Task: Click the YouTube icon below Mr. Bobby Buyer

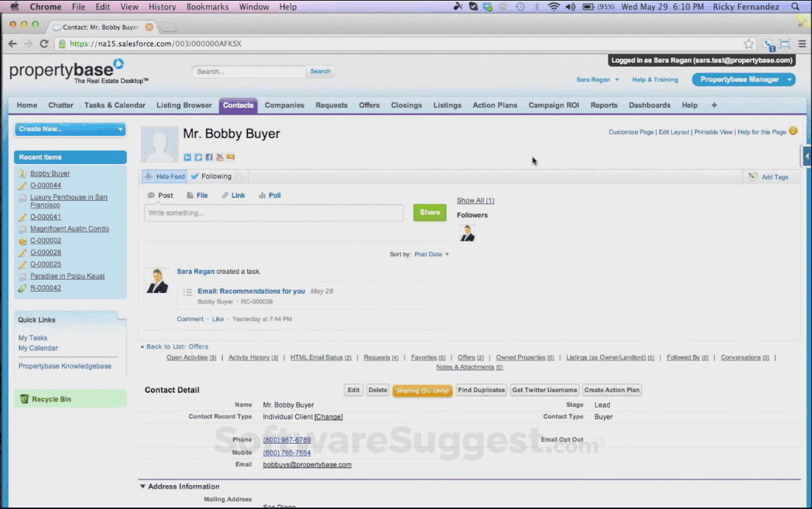Action: point(219,157)
